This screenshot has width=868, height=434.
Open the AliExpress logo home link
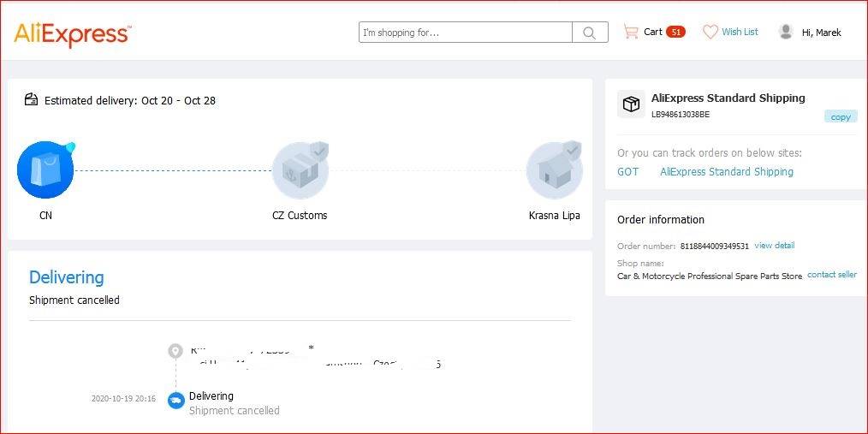coord(73,34)
